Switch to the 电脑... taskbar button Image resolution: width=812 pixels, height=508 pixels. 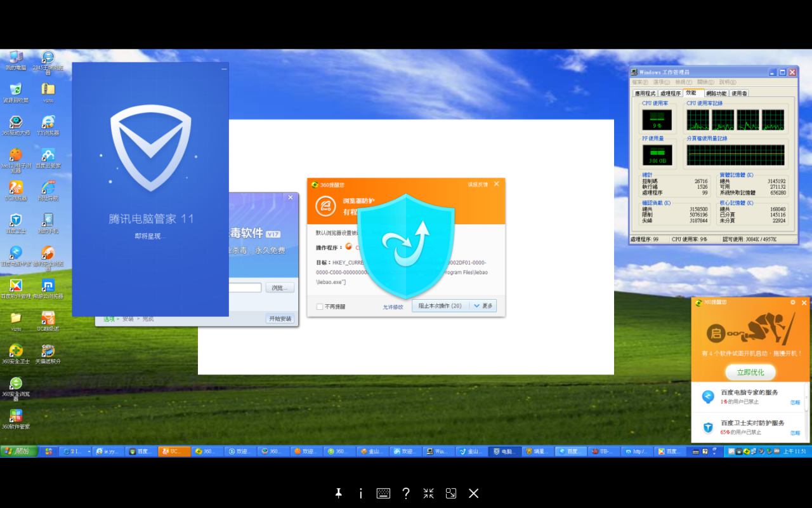(x=506, y=451)
